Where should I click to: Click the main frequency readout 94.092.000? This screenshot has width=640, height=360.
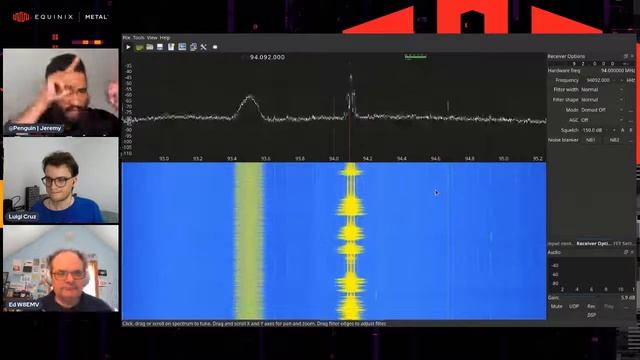[x=267, y=57]
